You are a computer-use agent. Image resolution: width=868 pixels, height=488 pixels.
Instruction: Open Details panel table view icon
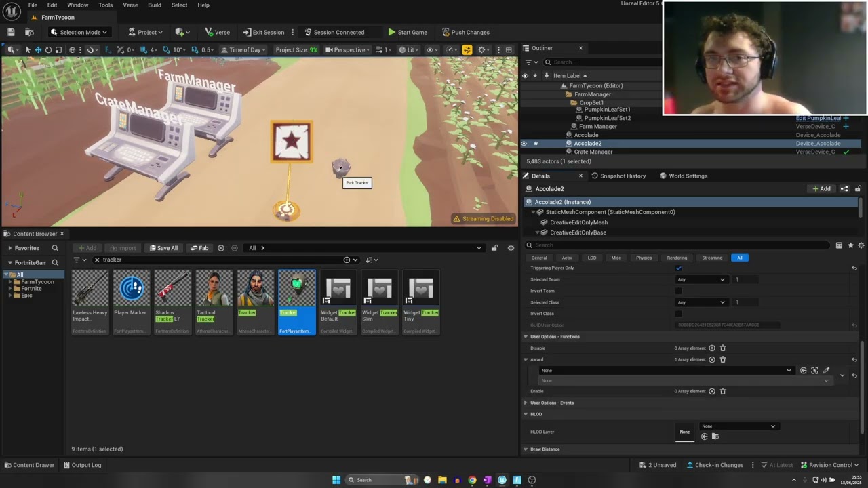tap(839, 245)
